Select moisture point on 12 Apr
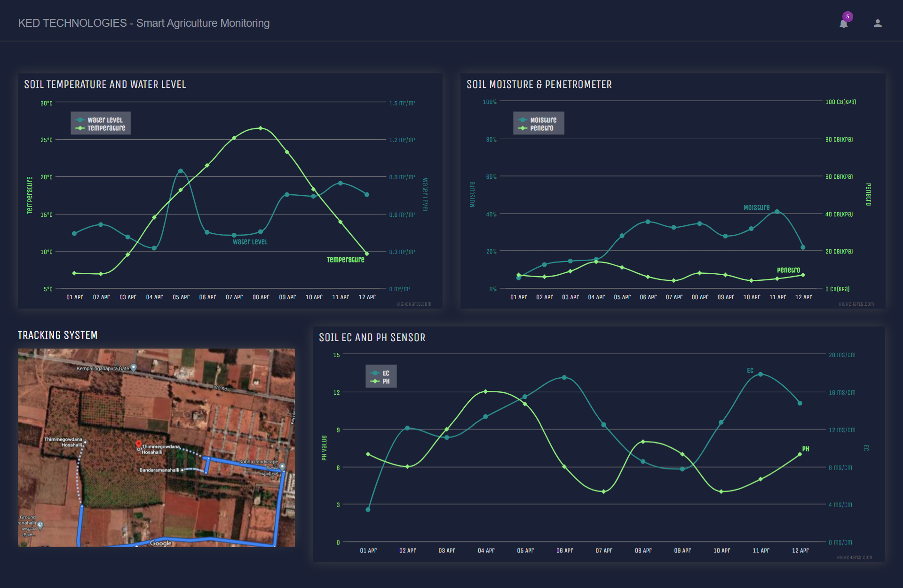 tap(803, 247)
